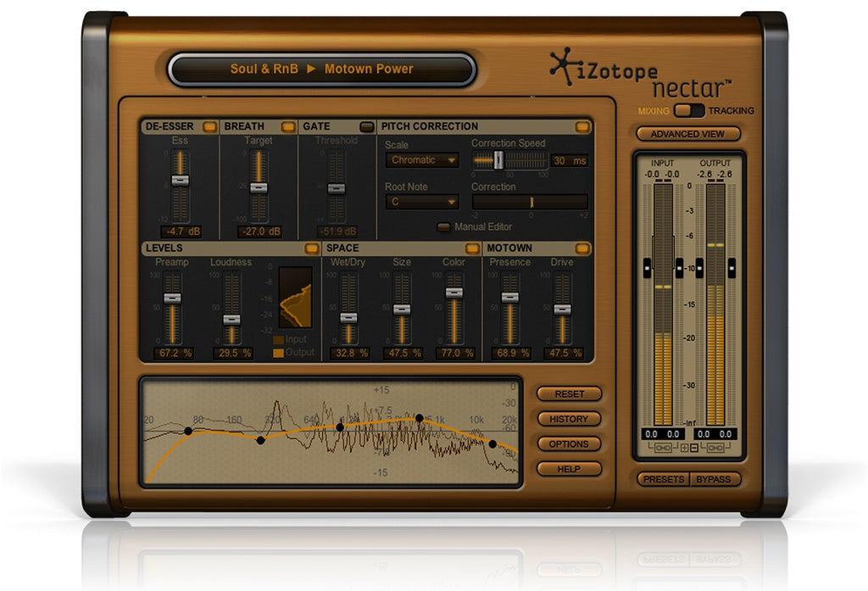Click the Correction Speed 30 ms field
The image size is (868, 591).
570,160
